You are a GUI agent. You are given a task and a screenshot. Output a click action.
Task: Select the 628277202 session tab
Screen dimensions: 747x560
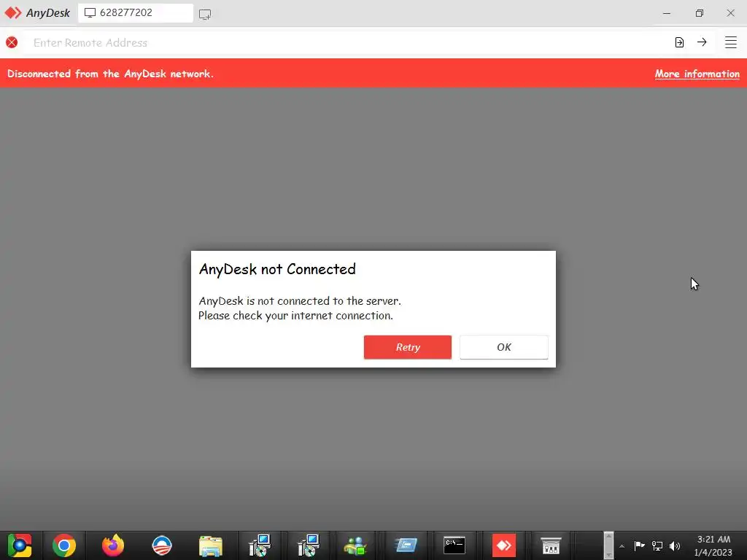pos(135,13)
